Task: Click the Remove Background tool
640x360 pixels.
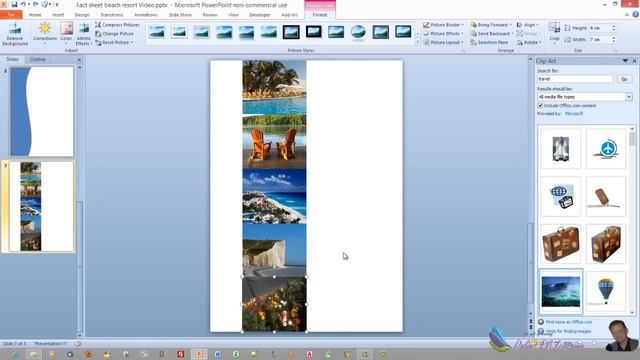Action: 15,34
